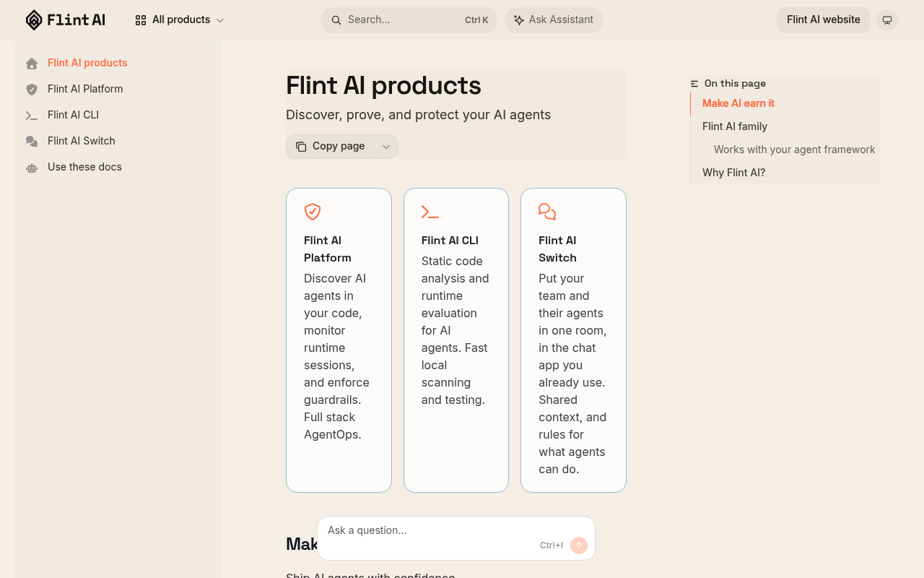Click the Ctrl+I shortcut hint

click(x=552, y=545)
